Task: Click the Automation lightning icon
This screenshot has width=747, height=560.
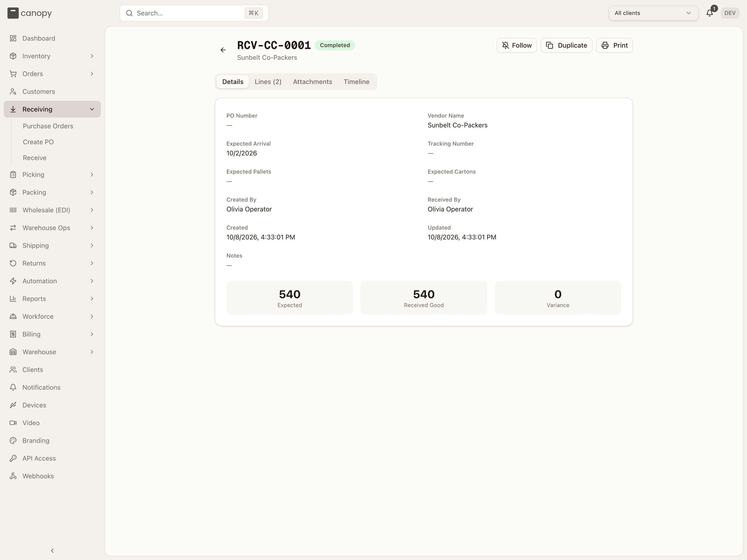Action: coord(13,281)
